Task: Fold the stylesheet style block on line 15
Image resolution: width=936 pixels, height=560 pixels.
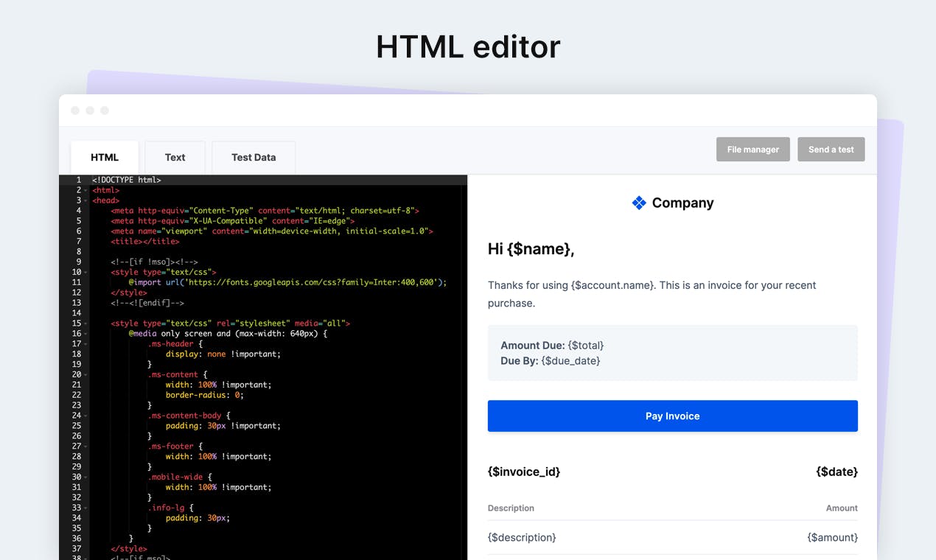Action: [85, 323]
